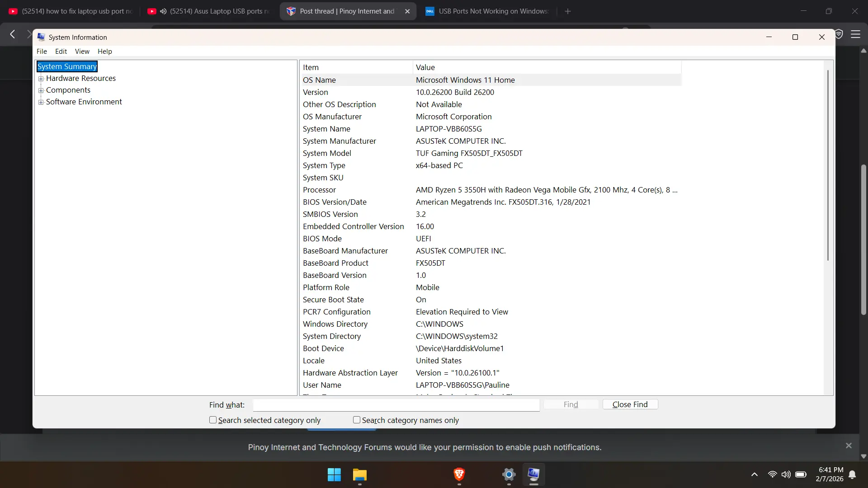Image resolution: width=868 pixels, height=488 pixels.
Task: Open Wi-Fi network tray icon
Action: (x=773, y=474)
